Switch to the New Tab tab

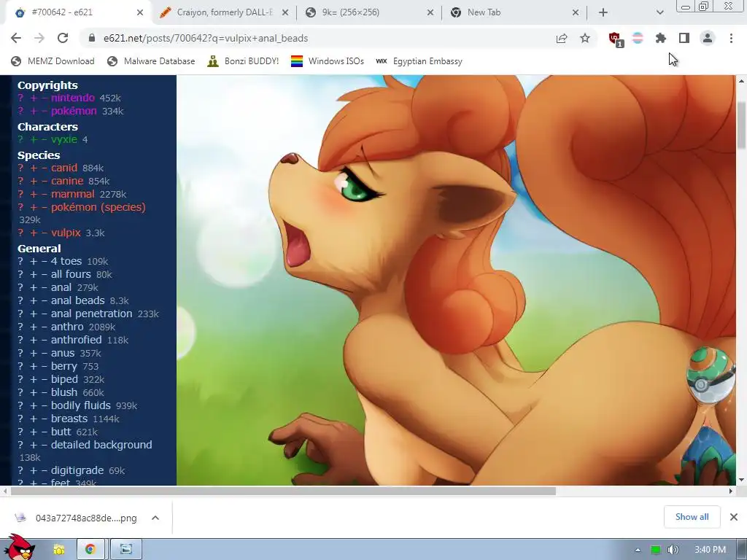tap(514, 12)
